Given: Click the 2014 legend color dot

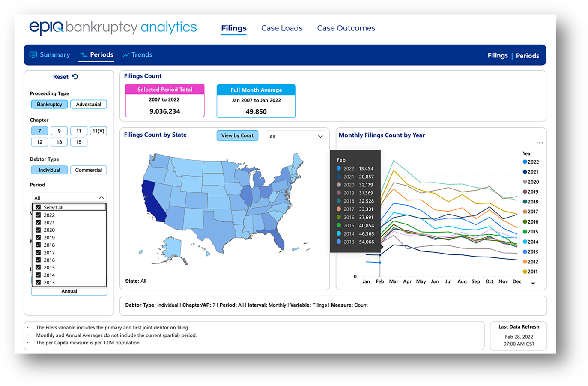Looking at the screenshot, I should click(525, 242).
